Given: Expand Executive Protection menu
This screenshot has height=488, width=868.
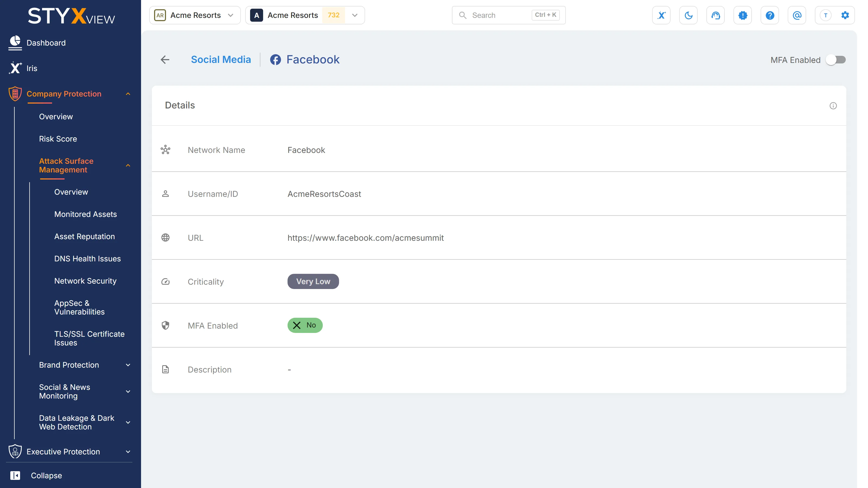Looking at the screenshot, I should click(x=69, y=451).
